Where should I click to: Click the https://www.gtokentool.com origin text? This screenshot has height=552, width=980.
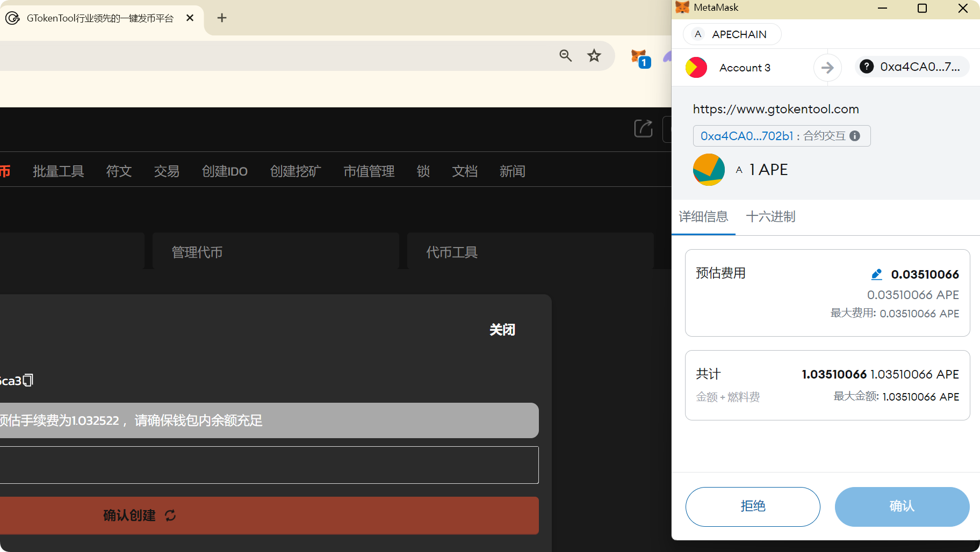point(776,109)
